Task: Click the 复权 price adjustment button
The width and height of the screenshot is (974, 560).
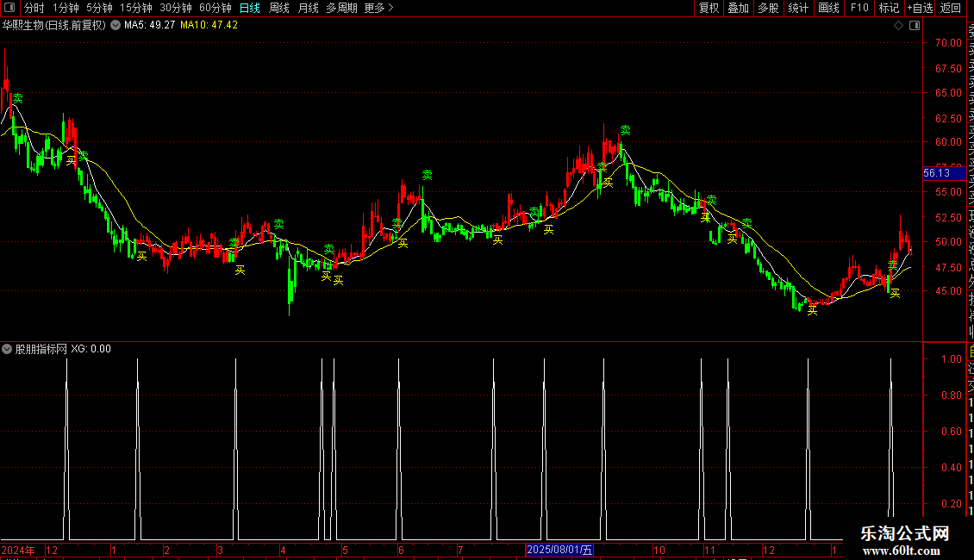Action: pos(709,8)
